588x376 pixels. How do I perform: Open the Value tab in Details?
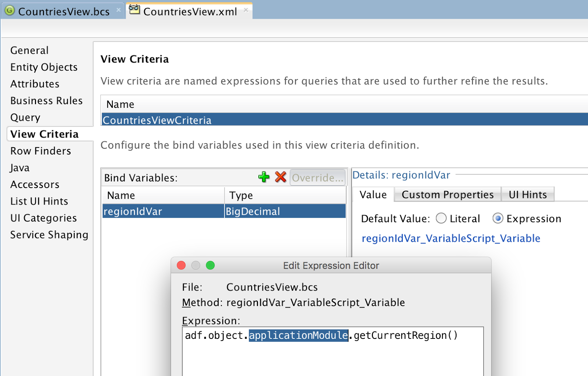(x=373, y=195)
